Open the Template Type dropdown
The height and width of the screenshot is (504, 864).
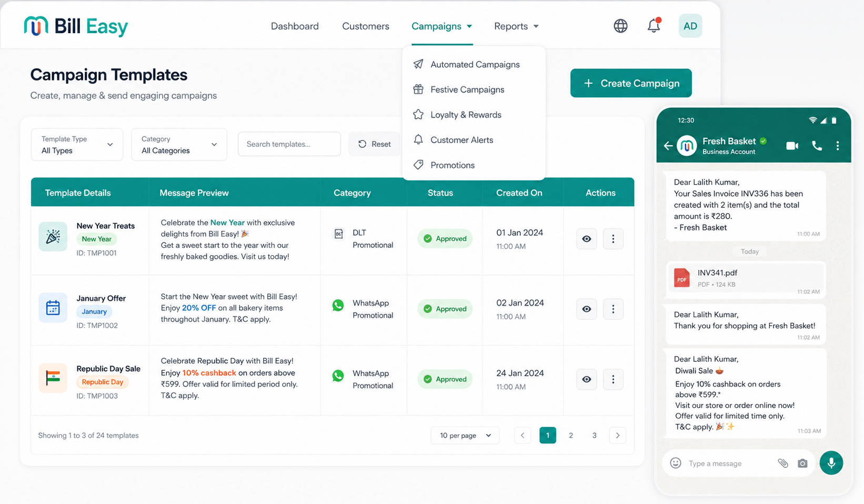(x=77, y=144)
